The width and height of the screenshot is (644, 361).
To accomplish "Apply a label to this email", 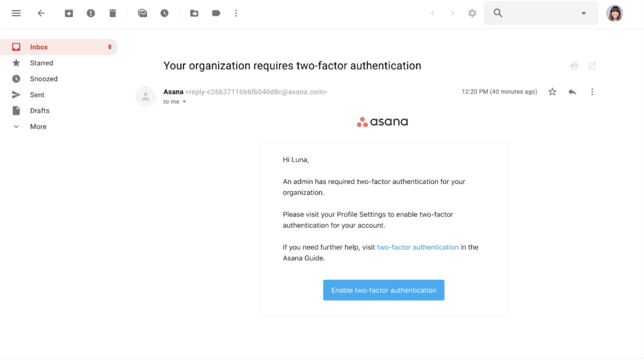I will pos(216,13).
